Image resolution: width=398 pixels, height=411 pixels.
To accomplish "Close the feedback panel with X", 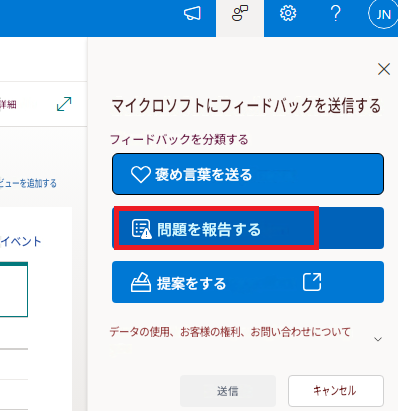I will 384,69.
